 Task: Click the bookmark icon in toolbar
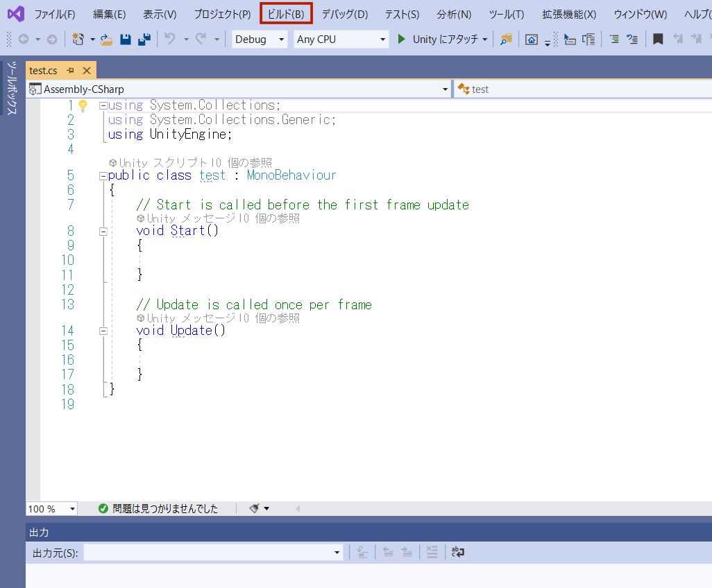coord(658,40)
